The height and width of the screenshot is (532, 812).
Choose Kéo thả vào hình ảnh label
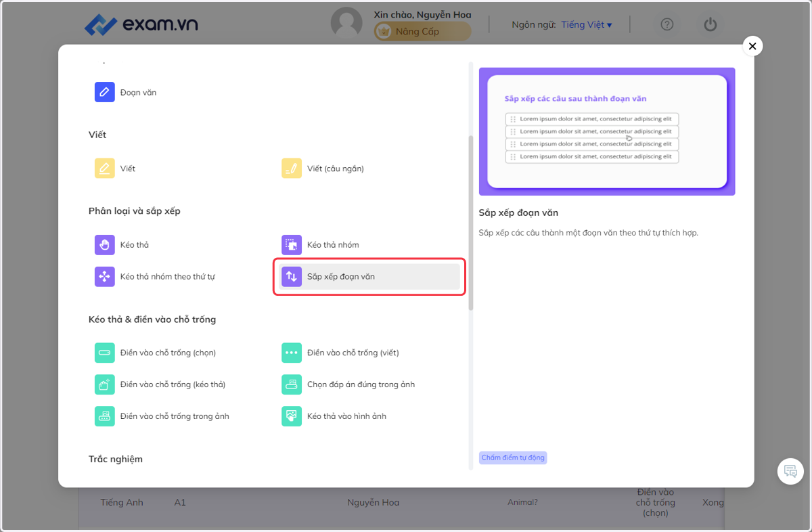(346, 416)
